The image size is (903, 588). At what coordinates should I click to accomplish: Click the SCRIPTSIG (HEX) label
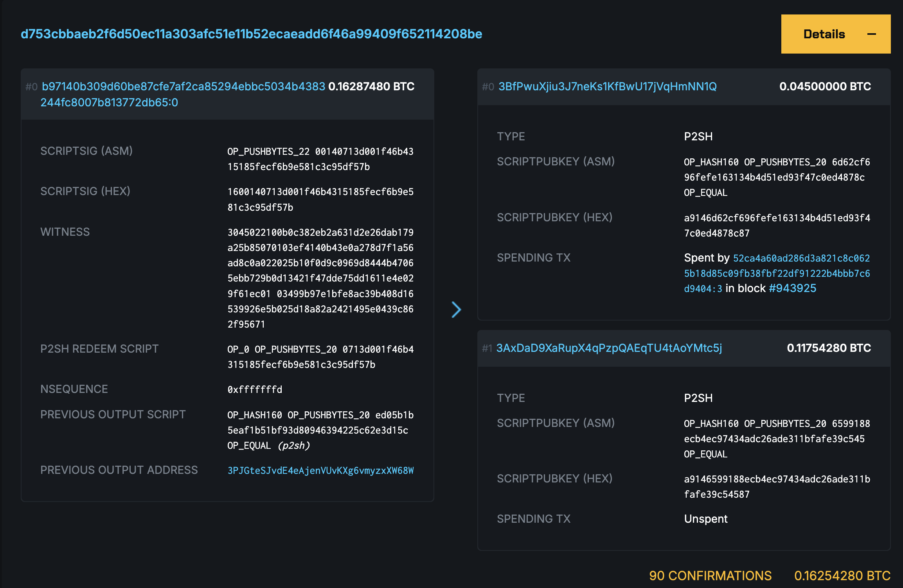(x=85, y=191)
